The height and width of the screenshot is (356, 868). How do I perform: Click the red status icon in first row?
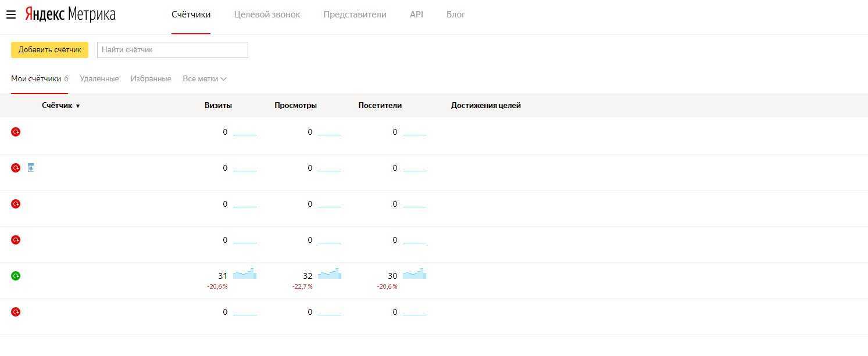coord(16,132)
